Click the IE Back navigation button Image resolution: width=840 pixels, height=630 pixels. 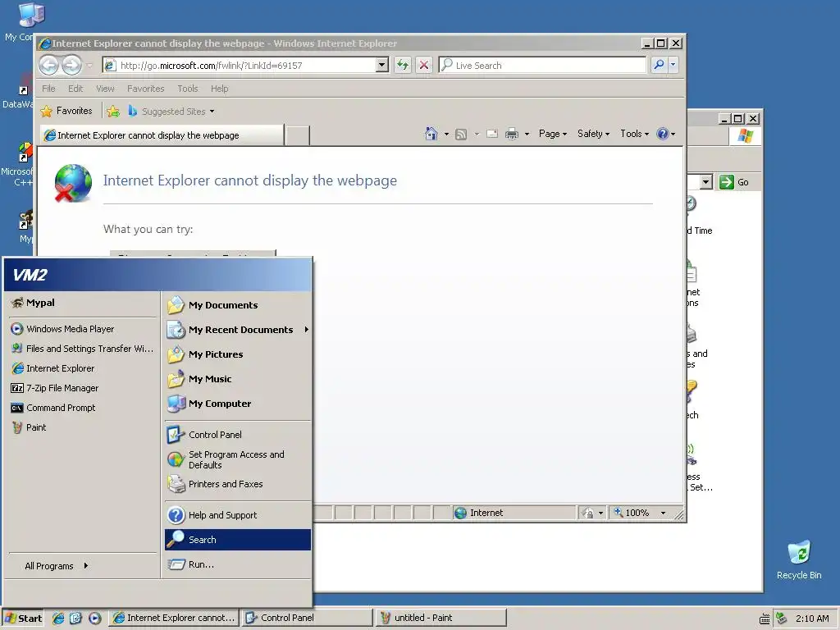(x=48, y=66)
